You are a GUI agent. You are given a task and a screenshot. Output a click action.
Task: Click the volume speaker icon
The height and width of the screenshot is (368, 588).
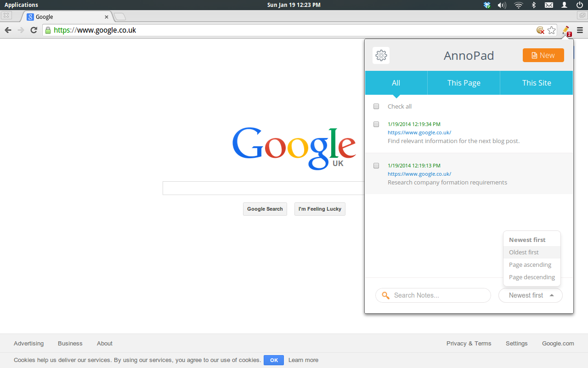(x=502, y=5)
